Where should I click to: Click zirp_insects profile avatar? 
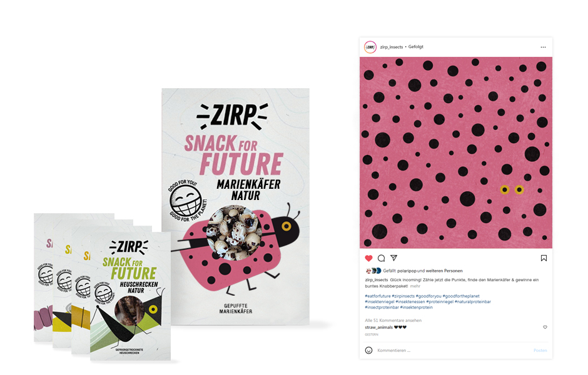tap(370, 47)
